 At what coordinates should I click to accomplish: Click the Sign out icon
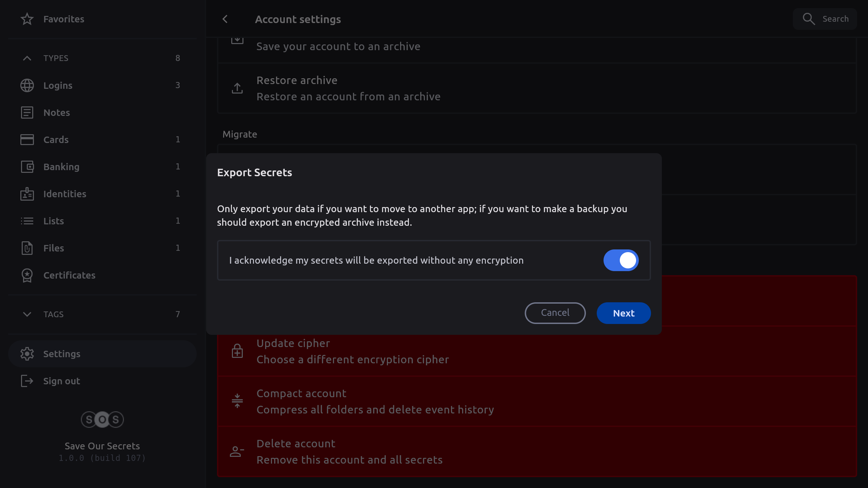(27, 381)
